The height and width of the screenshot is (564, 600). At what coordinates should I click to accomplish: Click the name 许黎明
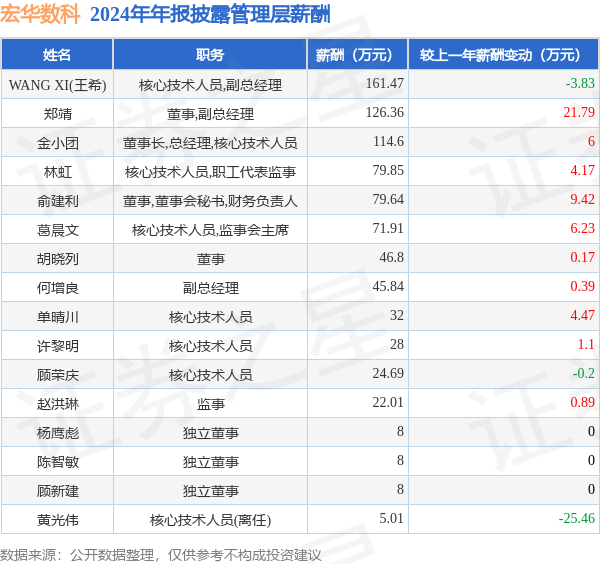57,346
